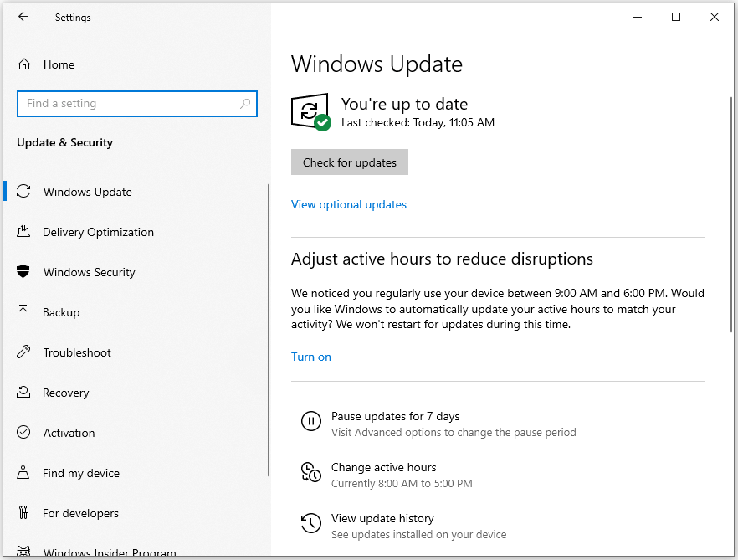Pause updates for 7 days
The width and height of the screenshot is (738, 560).
coord(395,416)
